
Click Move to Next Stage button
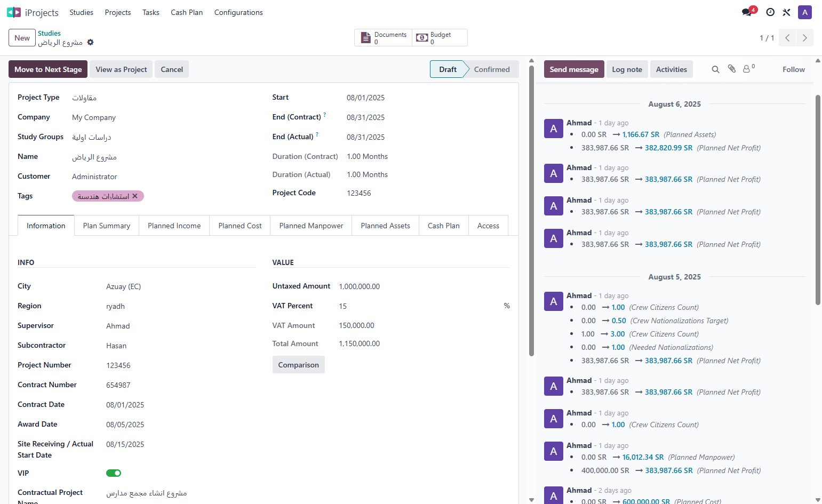48,69
